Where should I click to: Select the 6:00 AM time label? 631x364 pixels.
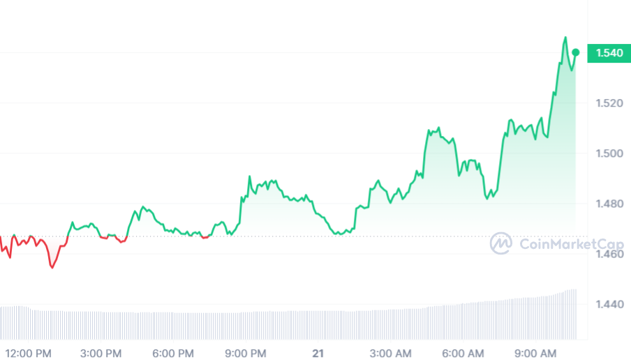point(463,354)
